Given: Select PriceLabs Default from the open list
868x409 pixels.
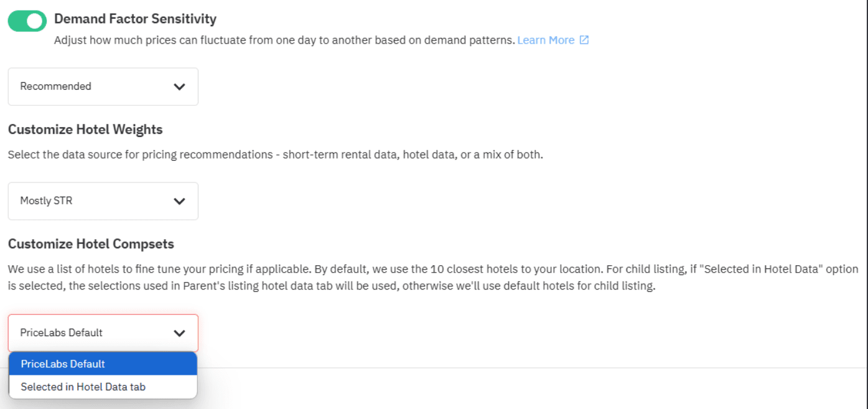Looking at the screenshot, I should 103,364.
